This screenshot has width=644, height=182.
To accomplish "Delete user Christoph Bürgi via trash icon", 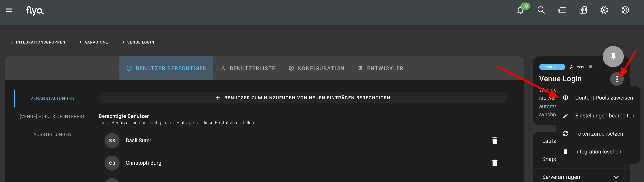I will (495, 163).
